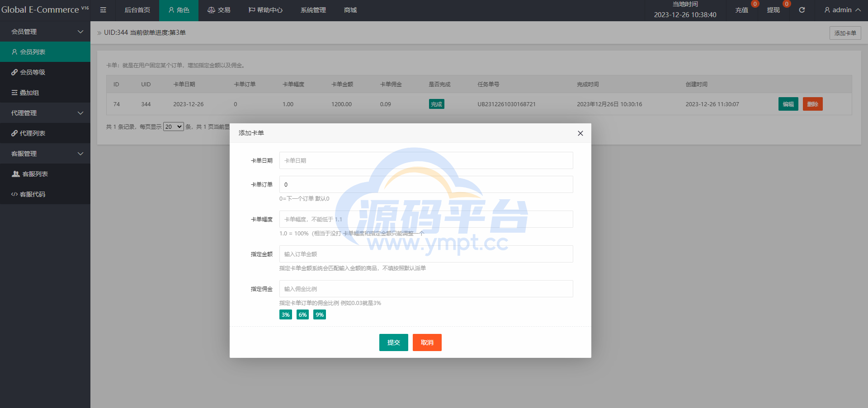Open the per-page count dropdown showing 20
This screenshot has width=868, height=408.
point(173,127)
